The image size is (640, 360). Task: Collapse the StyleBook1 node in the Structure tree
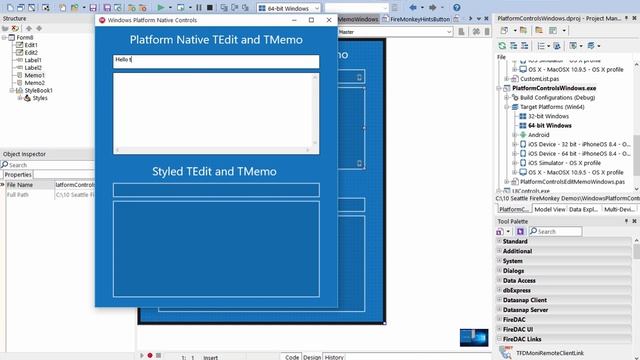(x=12, y=90)
